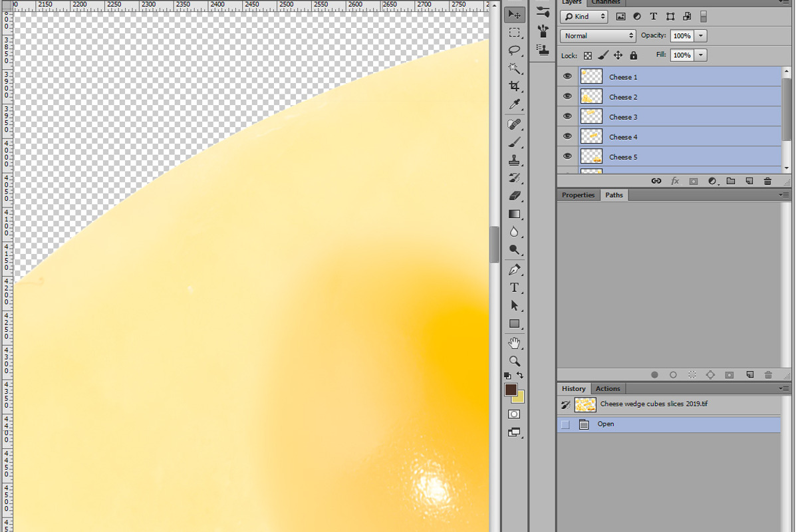
Task: Hide the Cheese 5 layer
Action: [x=567, y=156]
